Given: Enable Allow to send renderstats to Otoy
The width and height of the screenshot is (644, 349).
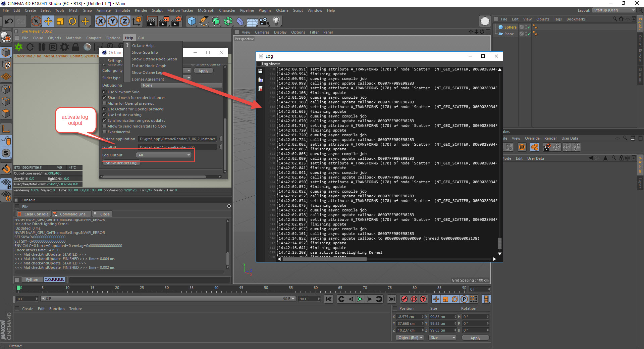Looking at the screenshot, I should click(x=104, y=126).
